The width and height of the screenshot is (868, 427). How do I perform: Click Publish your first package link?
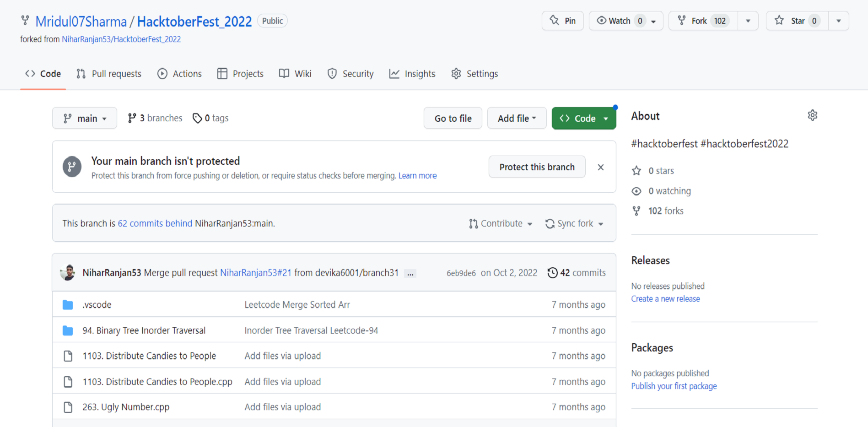pyautogui.click(x=674, y=386)
